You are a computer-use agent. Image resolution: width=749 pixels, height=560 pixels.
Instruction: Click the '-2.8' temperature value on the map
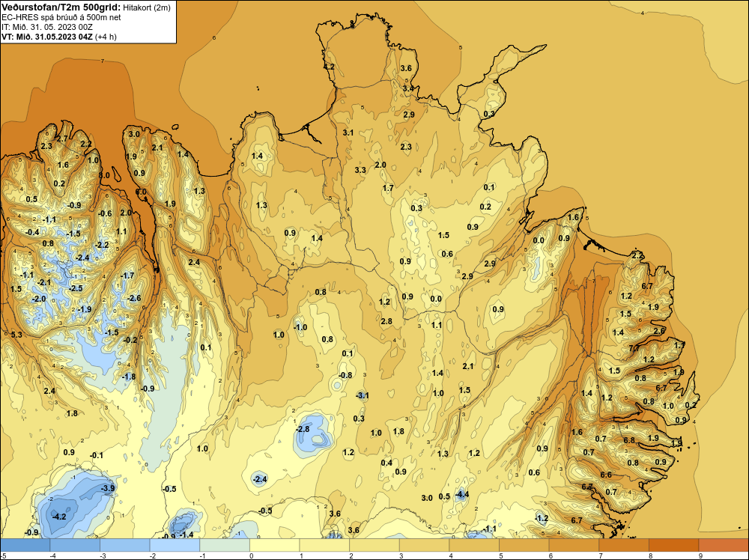303,429
